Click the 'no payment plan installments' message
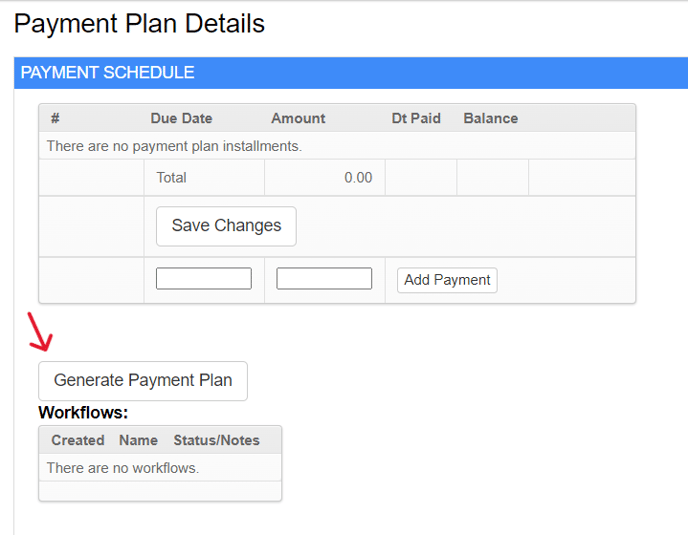The width and height of the screenshot is (688, 535). pyautogui.click(x=174, y=146)
